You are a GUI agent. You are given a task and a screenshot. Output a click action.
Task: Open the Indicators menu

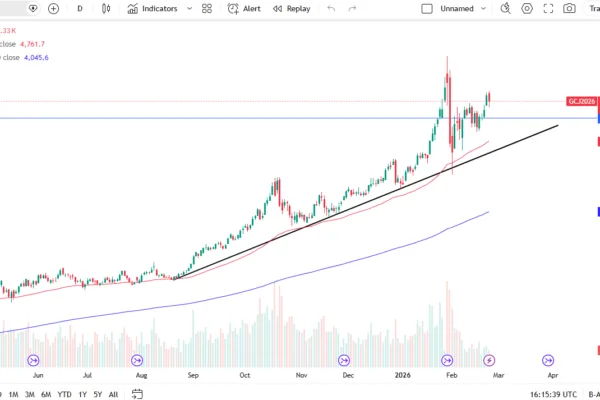[x=153, y=8]
